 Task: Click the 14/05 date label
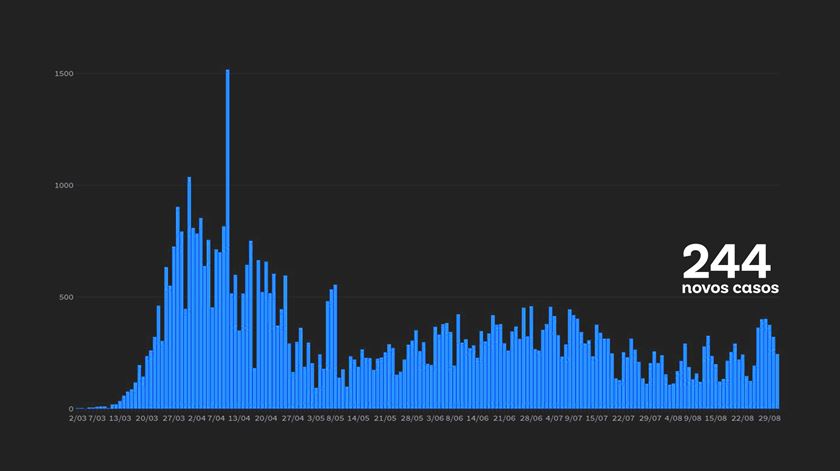358,418
